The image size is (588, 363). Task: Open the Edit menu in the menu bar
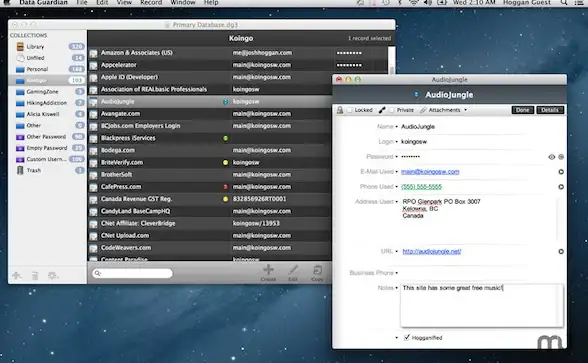tap(102, 3)
